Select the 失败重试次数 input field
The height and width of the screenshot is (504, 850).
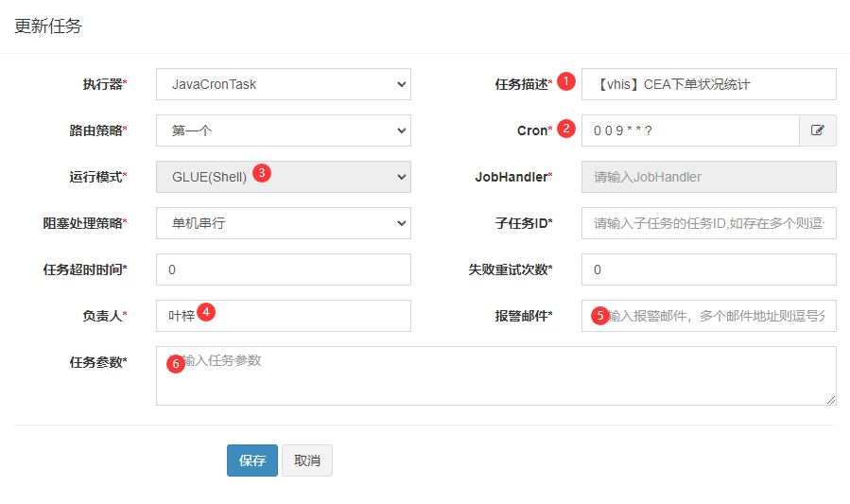coord(708,269)
